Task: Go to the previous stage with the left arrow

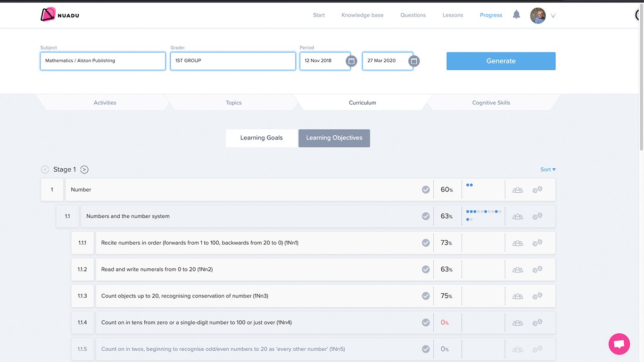Action: (45, 170)
